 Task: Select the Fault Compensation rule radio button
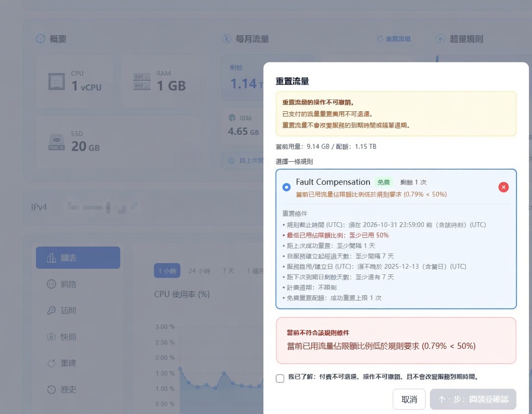tap(286, 187)
